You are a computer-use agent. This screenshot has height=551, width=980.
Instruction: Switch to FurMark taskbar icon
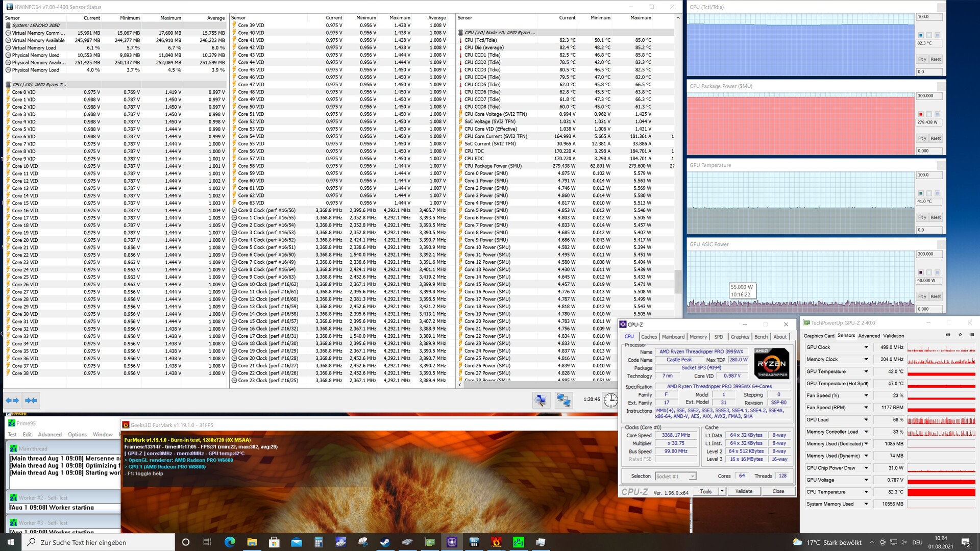tap(496, 542)
